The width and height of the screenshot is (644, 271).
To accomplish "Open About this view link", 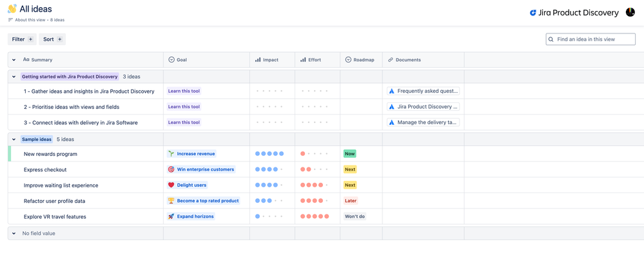I will [31, 20].
